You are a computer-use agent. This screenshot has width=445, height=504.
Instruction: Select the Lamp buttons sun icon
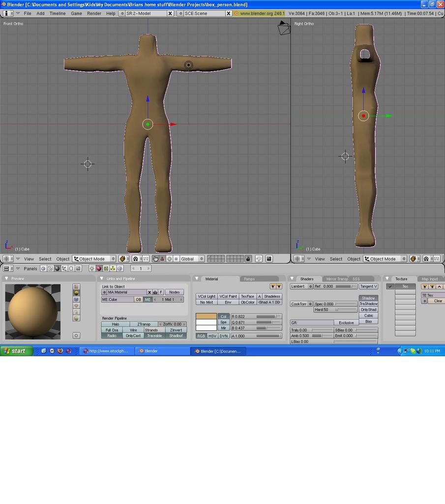point(92,269)
